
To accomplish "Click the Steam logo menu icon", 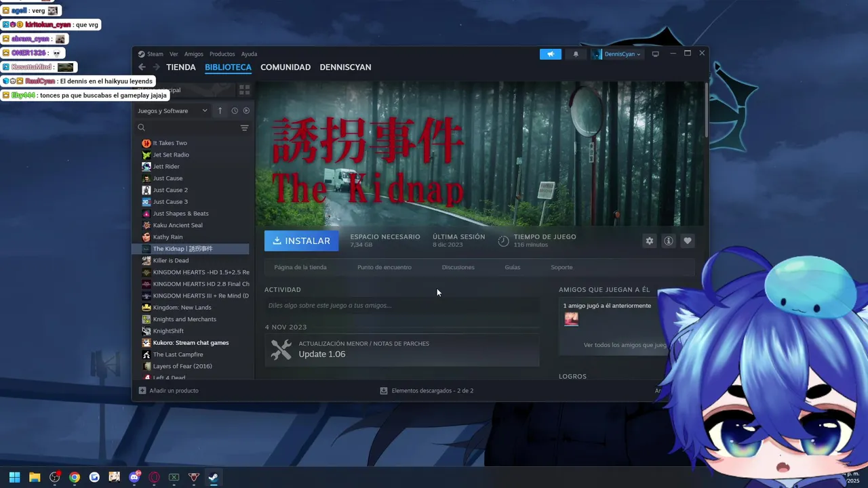I will pyautogui.click(x=141, y=54).
